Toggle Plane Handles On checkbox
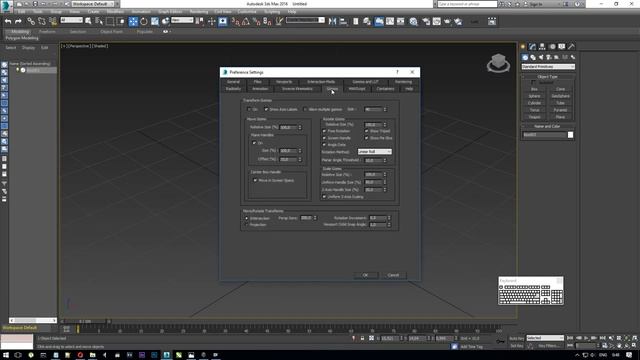Screen dimensions: 640x360 coord(254,143)
